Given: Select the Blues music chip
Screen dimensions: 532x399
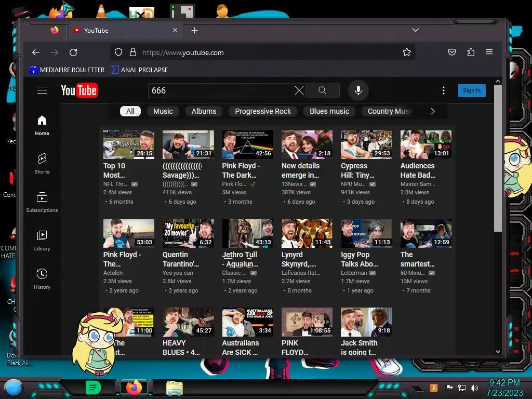Looking at the screenshot, I should click(x=329, y=111).
